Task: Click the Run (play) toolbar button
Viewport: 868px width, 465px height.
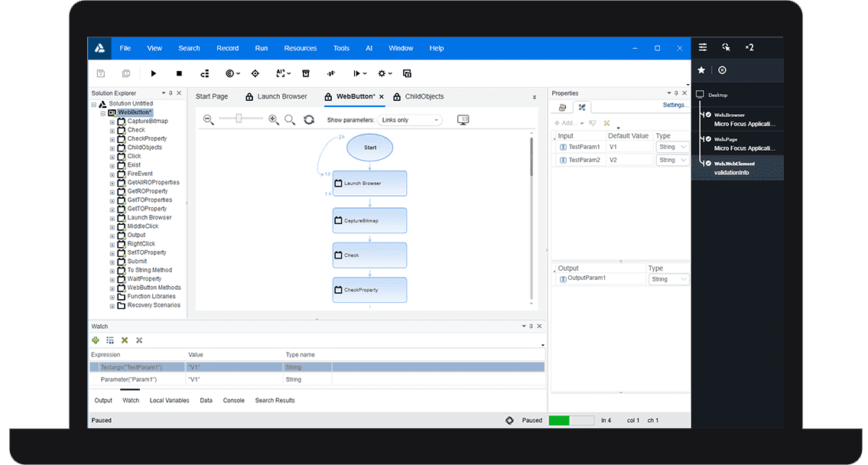Action: 154,73
